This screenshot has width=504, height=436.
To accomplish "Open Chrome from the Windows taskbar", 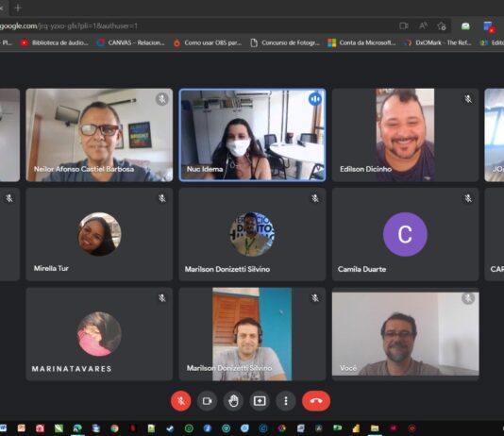I will coord(114,428).
